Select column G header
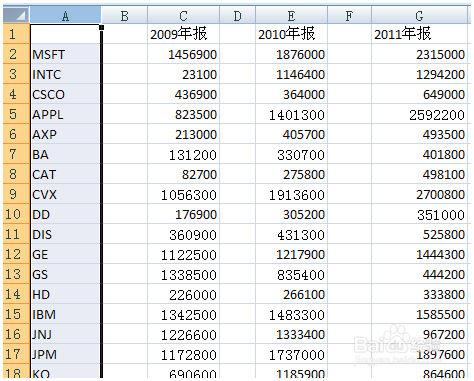 click(419, 15)
